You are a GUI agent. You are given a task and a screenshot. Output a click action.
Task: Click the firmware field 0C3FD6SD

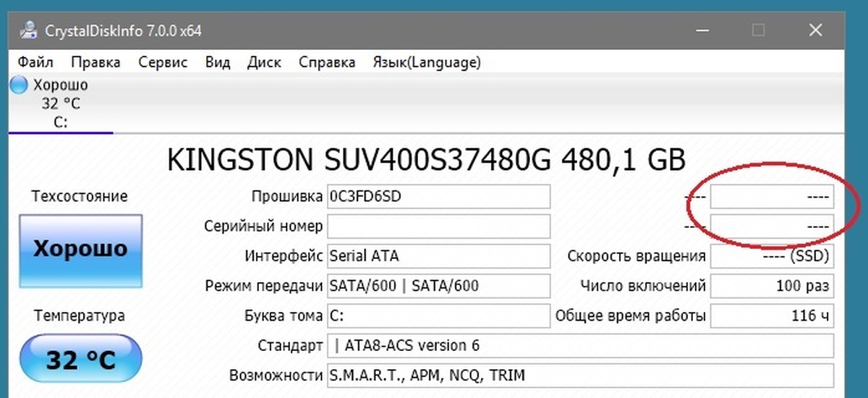click(438, 196)
